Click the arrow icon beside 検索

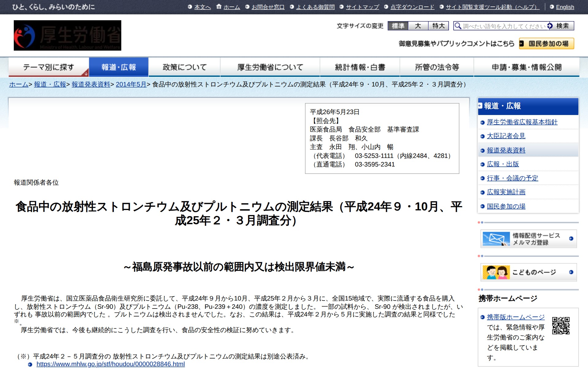[550, 26]
